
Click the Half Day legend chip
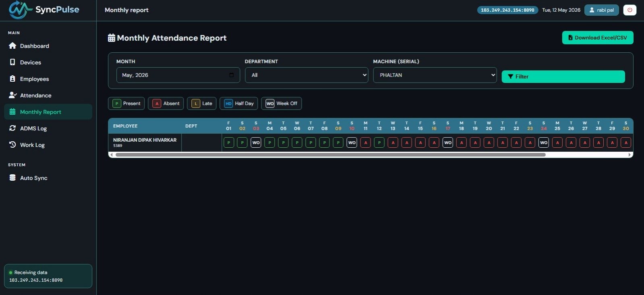(x=238, y=103)
